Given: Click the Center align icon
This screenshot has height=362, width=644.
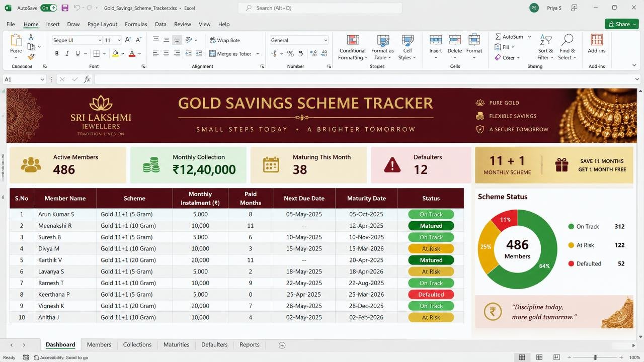Looking at the screenshot, I should pos(166,53).
